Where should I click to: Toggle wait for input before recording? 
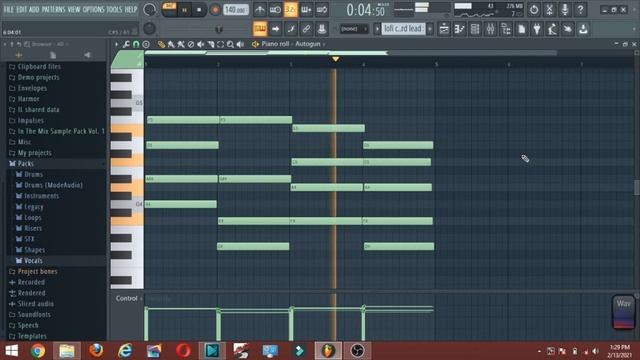275,9
